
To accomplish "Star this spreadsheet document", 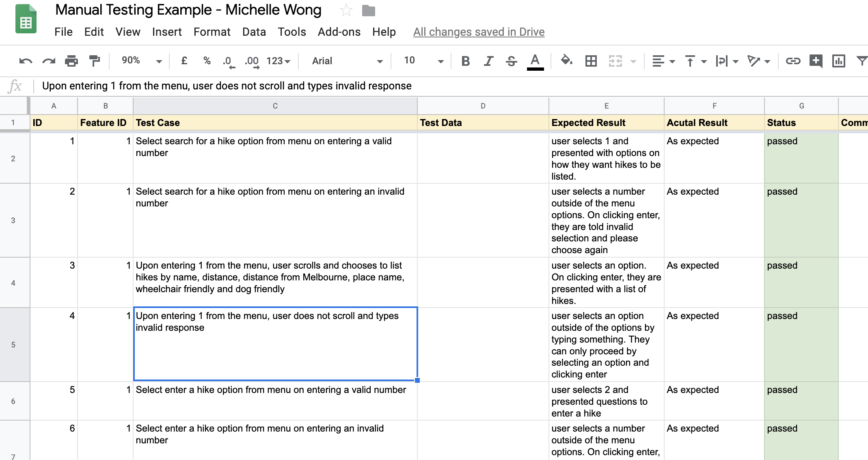I will 346,10.
